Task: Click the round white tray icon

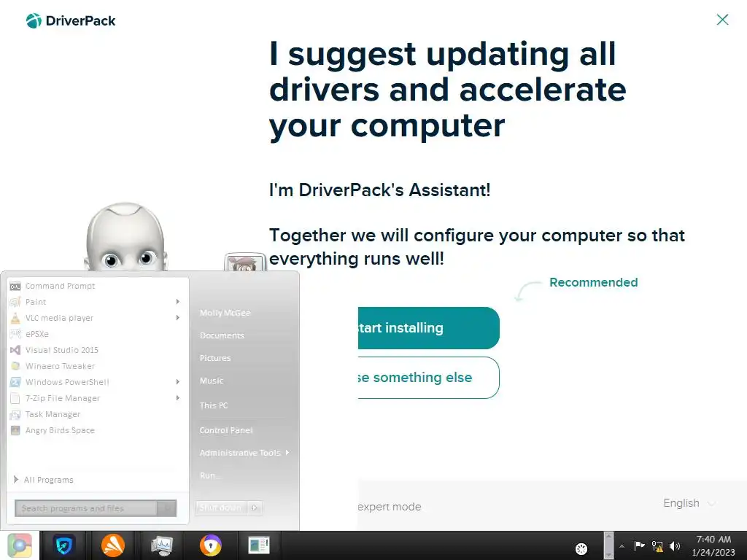Action: 581,548
